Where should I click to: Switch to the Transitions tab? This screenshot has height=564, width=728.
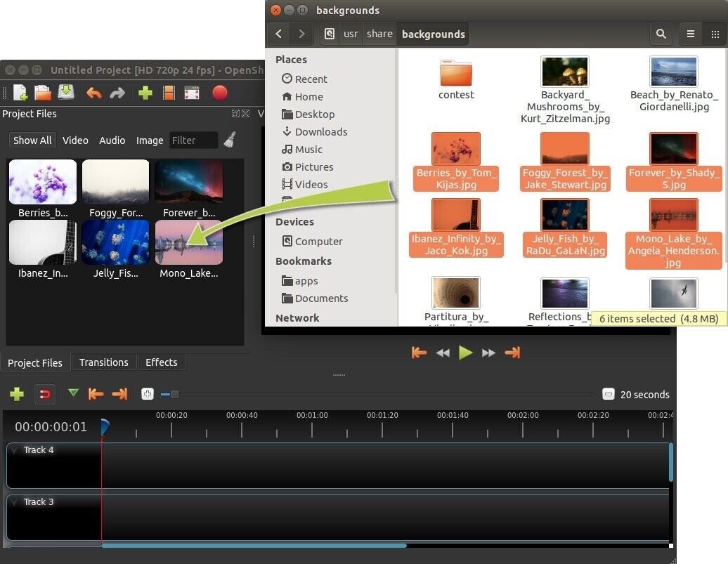click(x=104, y=362)
